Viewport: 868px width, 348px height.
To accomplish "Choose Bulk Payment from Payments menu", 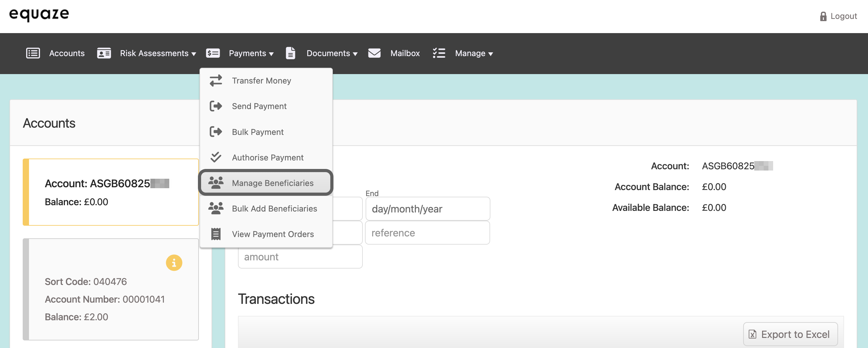I will coord(258,132).
